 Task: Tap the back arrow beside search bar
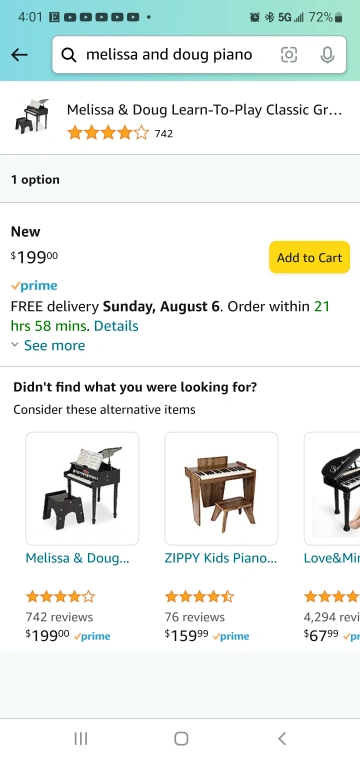[x=19, y=55]
